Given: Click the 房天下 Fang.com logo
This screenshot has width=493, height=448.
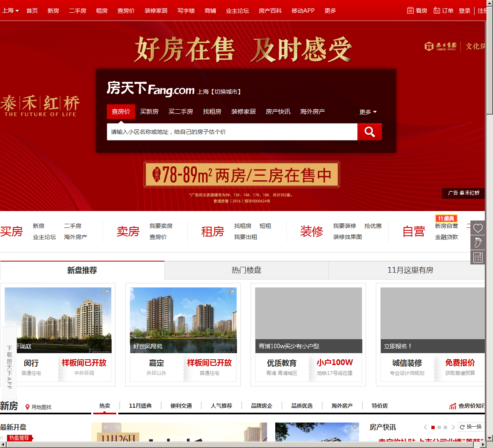Looking at the screenshot, I should pyautogui.click(x=150, y=88).
